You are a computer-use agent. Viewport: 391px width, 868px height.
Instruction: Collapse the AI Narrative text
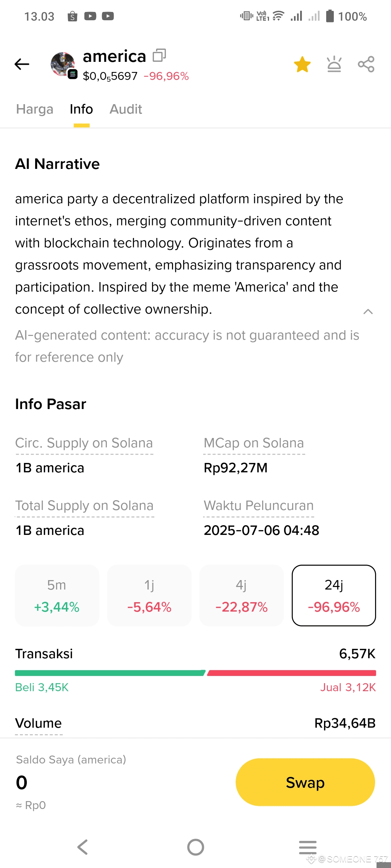click(368, 311)
